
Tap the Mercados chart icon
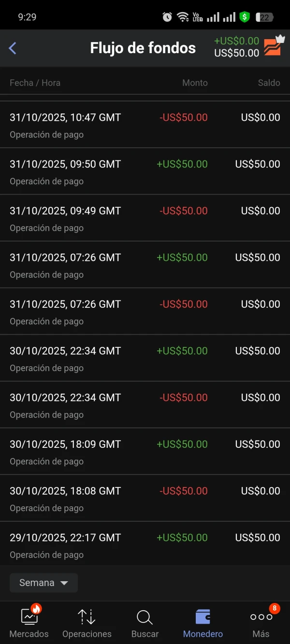(x=29, y=616)
